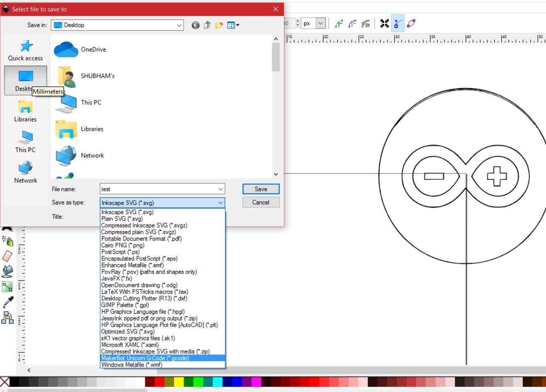Go up one folder level

[207, 25]
